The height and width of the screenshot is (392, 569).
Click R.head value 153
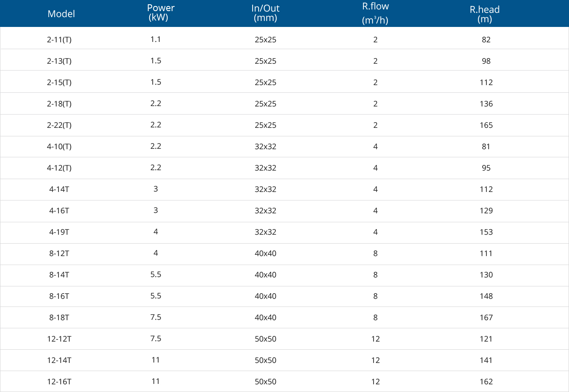pyautogui.click(x=486, y=232)
